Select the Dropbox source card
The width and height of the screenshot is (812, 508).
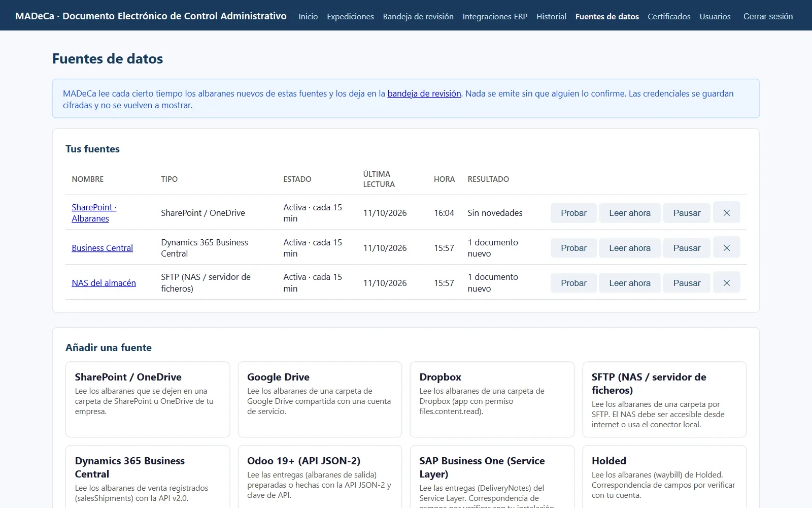pyautogui.click(x=492, y=399)
